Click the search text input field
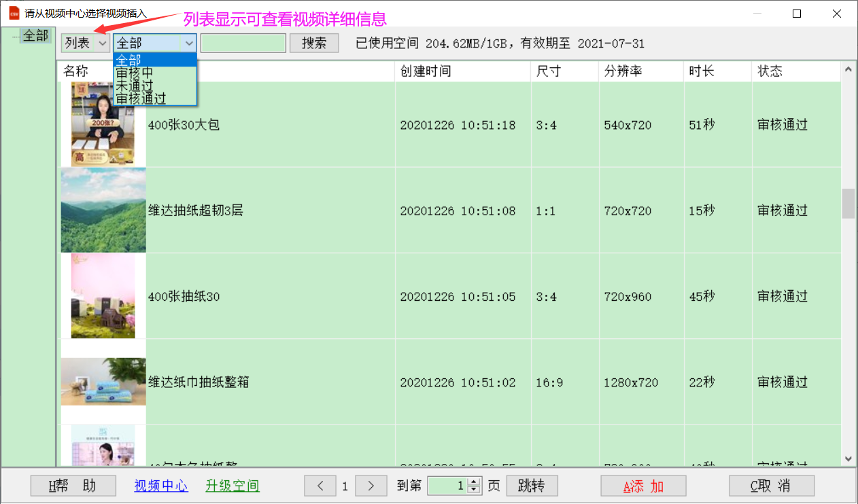Screen dimensions: 858x504 (243, 43)
